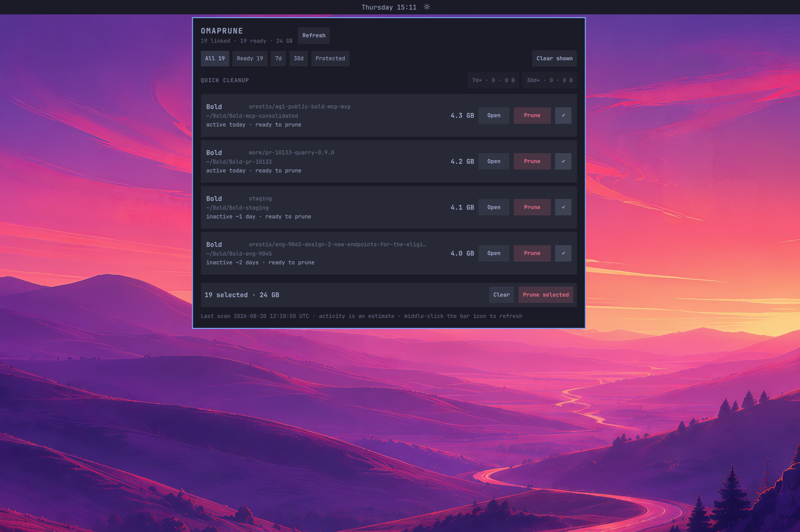Click the ~/Bold/Bold-mcp-consolidated path
This screenshot has height=532, width=800.
252,116
